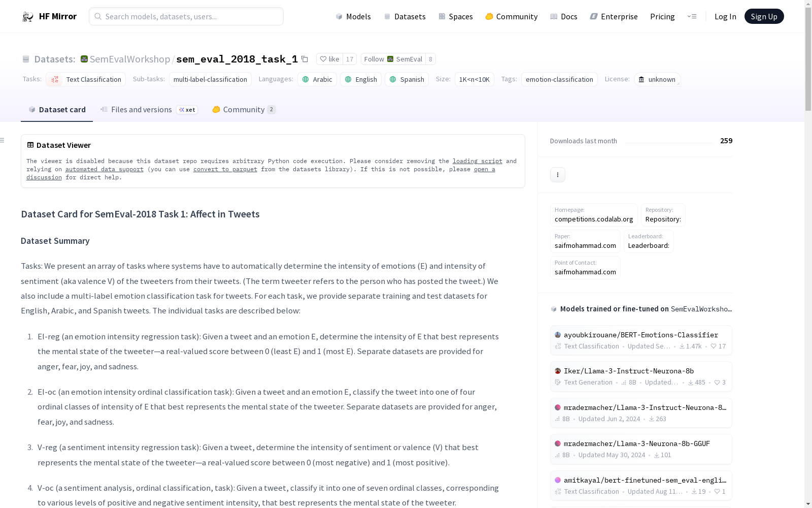Open the Homepage competitions.codalab.org link
This screenshot has height=508, width=812.
coord(594,215)
